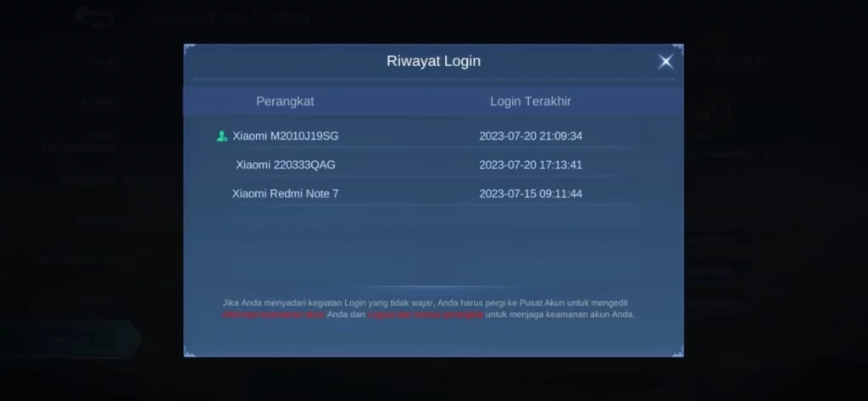868x401 pixels.
Task: Click the words 'Pusat Akun' in the notice
Action: tap(538, 303)
